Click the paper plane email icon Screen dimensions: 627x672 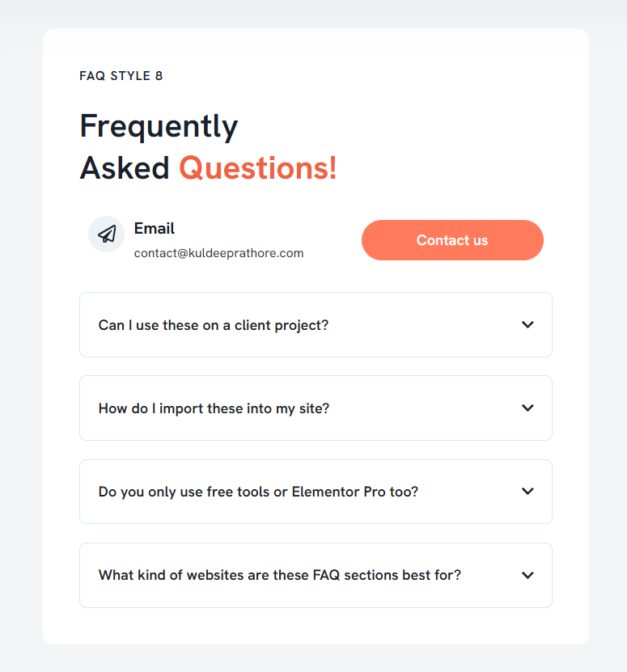click(106, 234)
